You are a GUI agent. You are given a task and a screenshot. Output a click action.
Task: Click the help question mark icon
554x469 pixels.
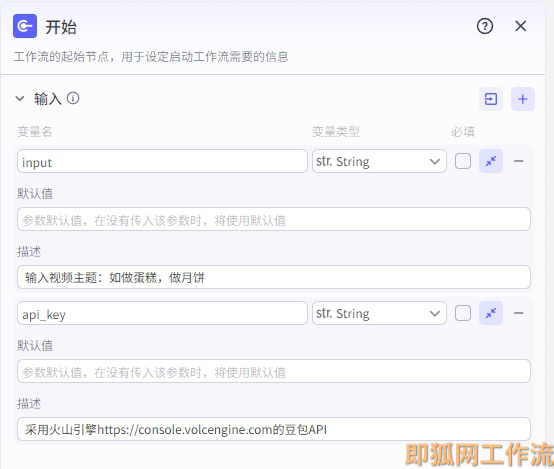tap(485, 26)
